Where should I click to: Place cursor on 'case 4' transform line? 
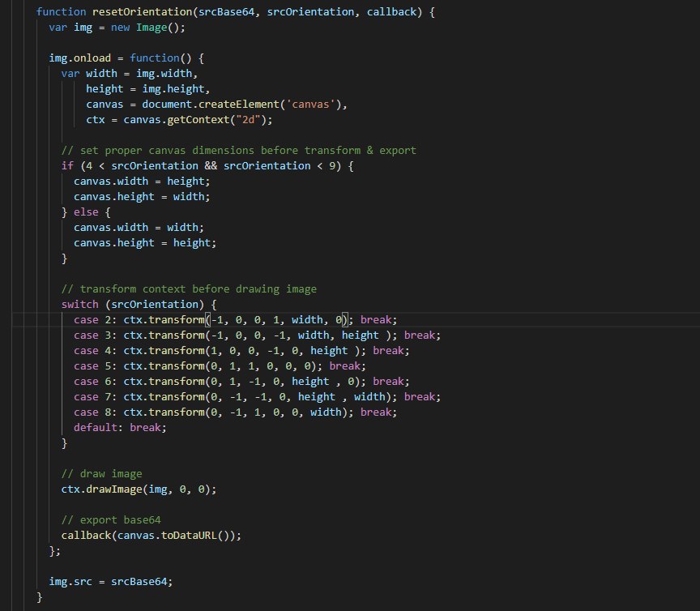[x=241, y=351]
